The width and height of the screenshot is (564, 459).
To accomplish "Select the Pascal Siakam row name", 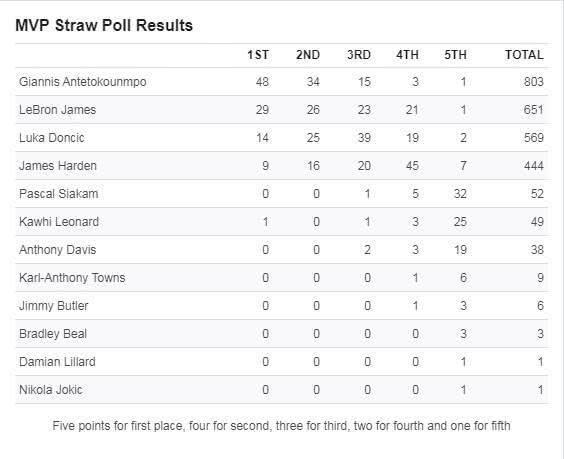I will click(x=59, y=194).
